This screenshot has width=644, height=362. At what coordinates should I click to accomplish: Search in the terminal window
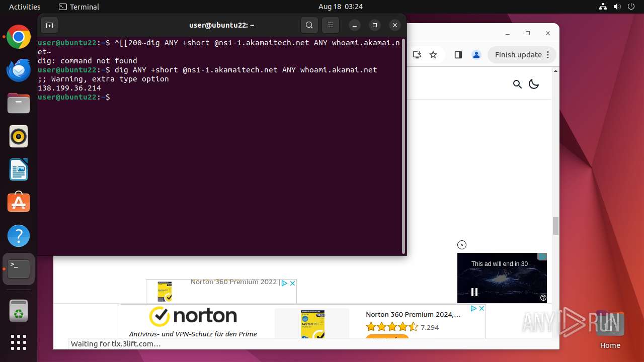309,25
